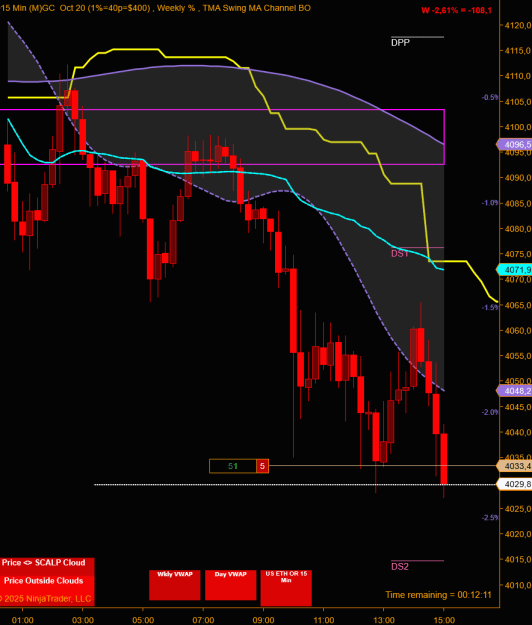Image resolution: width=532 pixels, height=625 pixels.
Task: Click the red 5 order quantity box
Action: point(262,466)
